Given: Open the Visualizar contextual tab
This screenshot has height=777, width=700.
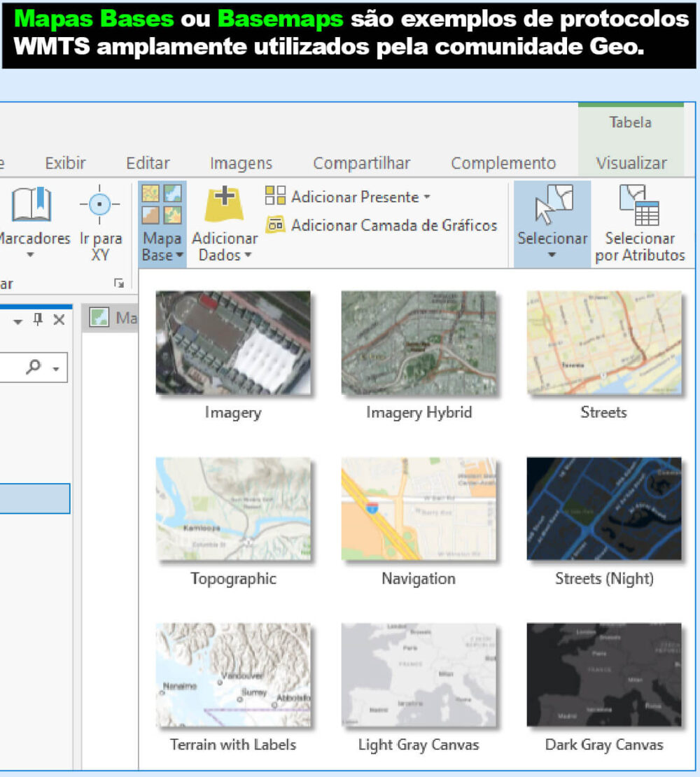Looking at the screenshot, I should click(x=631, y=163).
